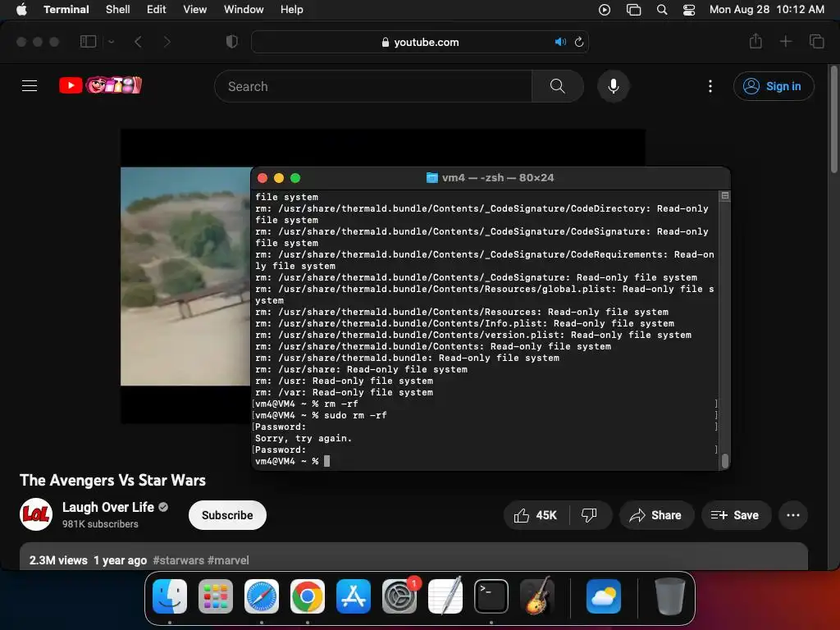Open the Terminal app menu

coord(66,9)
